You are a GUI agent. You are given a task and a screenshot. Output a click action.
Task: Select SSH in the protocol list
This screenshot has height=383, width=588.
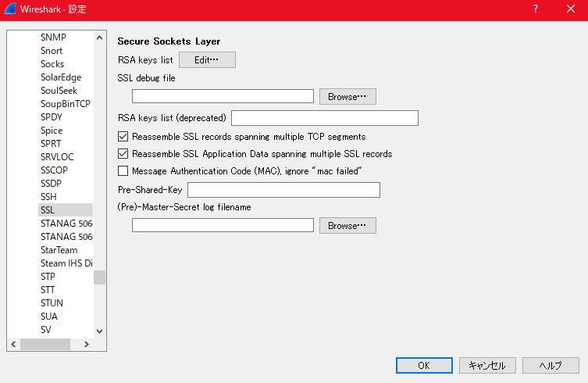48,197
